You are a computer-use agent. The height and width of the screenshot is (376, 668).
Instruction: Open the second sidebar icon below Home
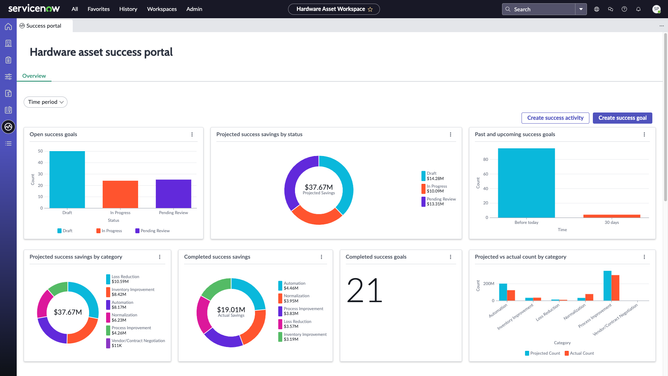click(x=8, y=43)
